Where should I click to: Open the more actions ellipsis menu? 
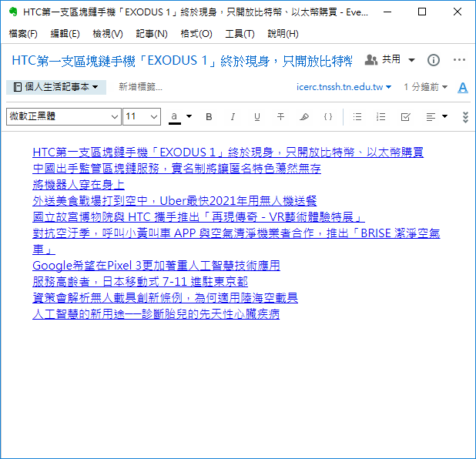coord(459,60)
